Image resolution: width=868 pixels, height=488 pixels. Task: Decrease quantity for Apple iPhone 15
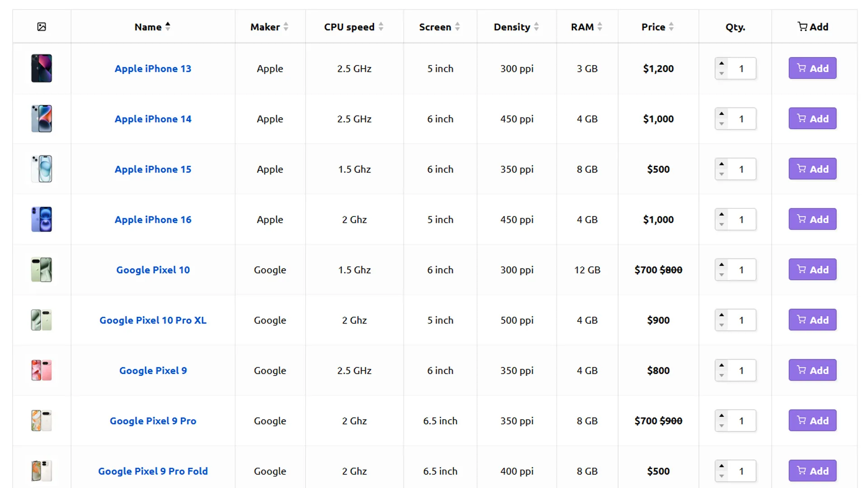point(722,174)
